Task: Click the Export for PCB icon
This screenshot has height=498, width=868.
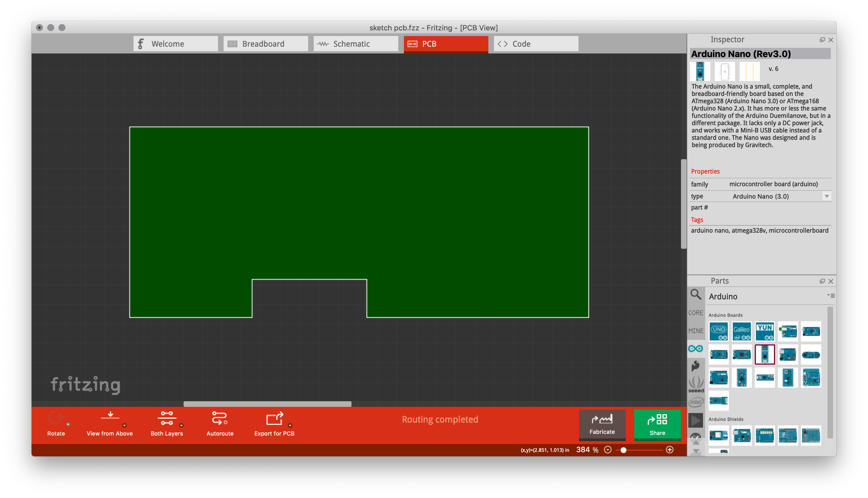Action: pos(275,419)
